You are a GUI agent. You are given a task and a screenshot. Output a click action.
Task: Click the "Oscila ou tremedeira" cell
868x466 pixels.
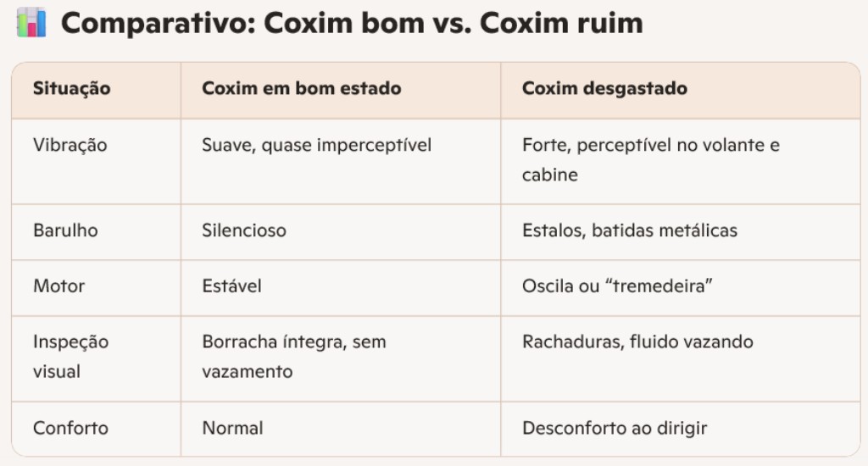coord(616,286)
